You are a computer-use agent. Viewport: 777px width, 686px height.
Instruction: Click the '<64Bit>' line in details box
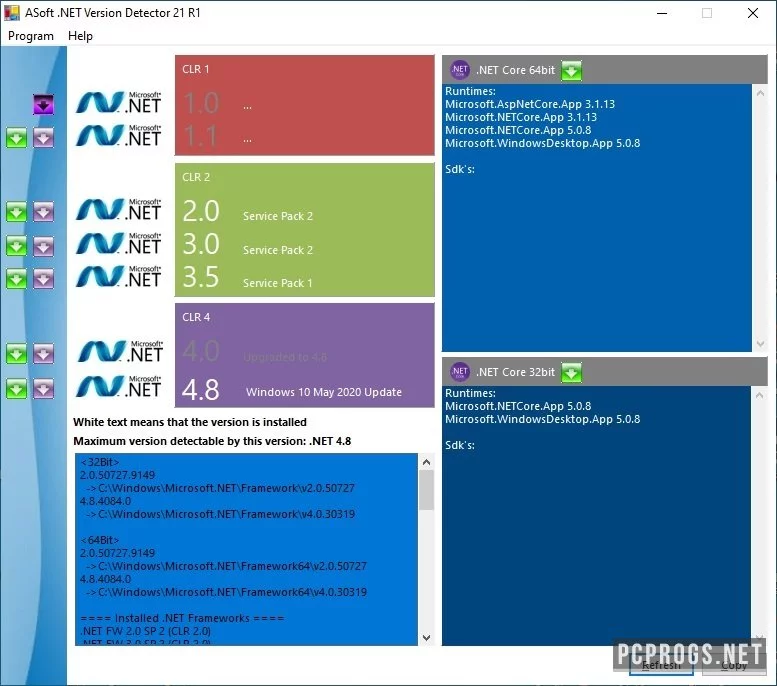pos(100,540)
